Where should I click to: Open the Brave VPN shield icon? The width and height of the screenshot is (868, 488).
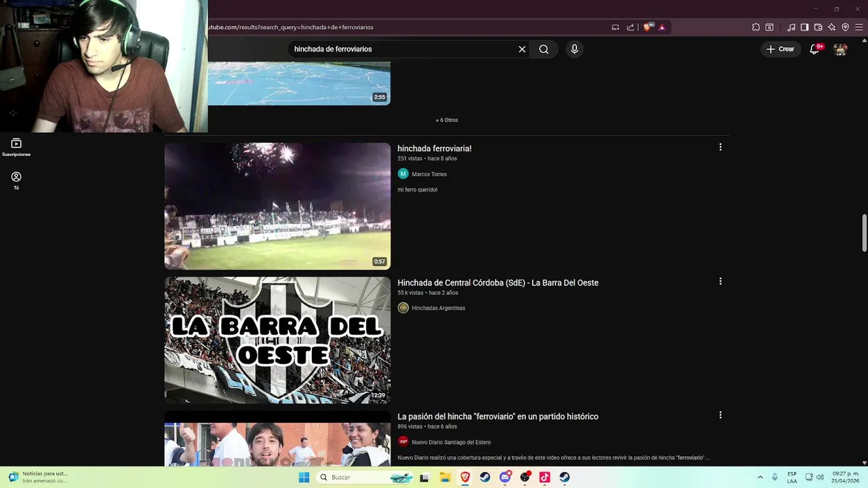pyautogui.click(x=846, y=27)
